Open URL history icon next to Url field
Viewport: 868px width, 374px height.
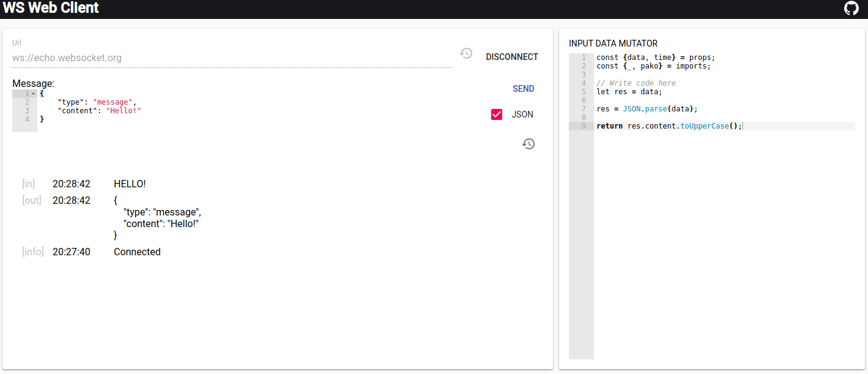pyautogui.click(x=466, y=53)
